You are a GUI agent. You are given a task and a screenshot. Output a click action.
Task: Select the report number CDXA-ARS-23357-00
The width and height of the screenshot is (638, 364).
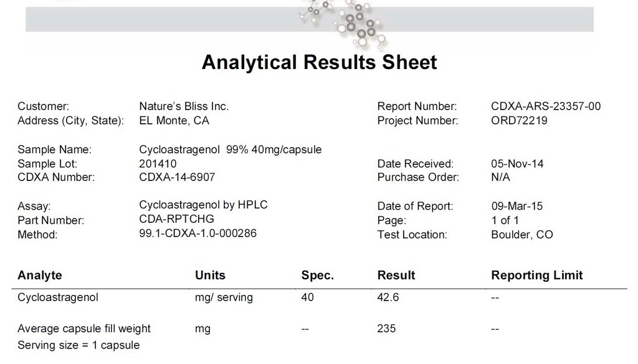[546, 106]
